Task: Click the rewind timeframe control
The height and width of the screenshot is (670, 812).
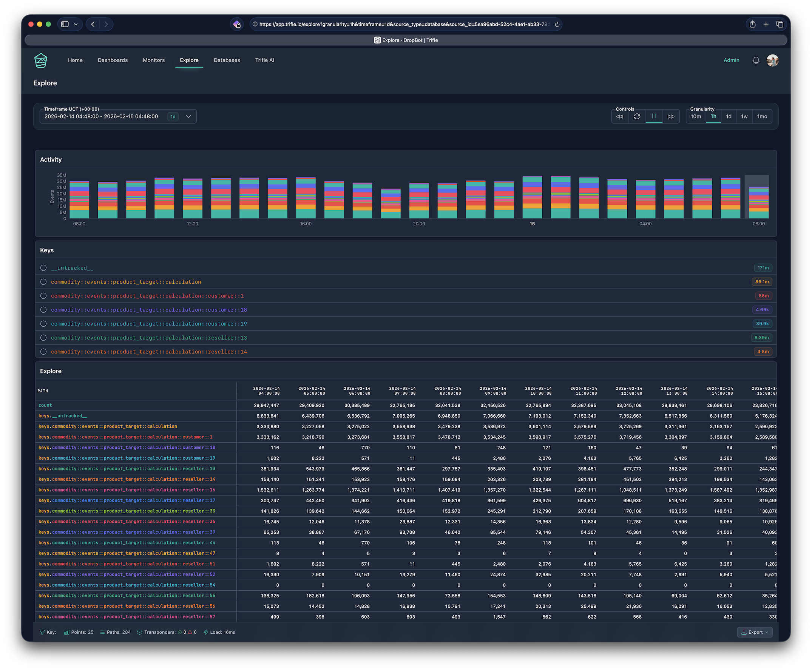Action: [620, 117]
